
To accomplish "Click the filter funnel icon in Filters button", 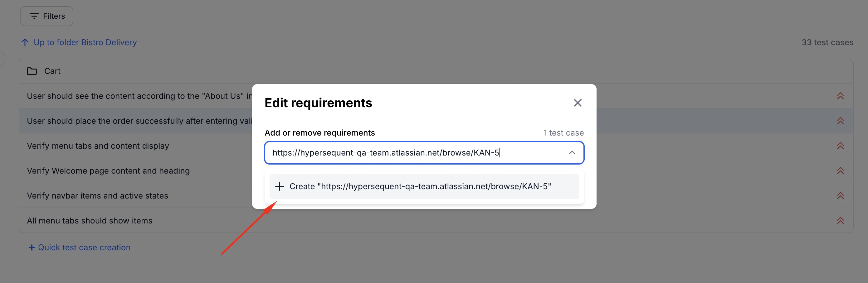I will 34,16.
